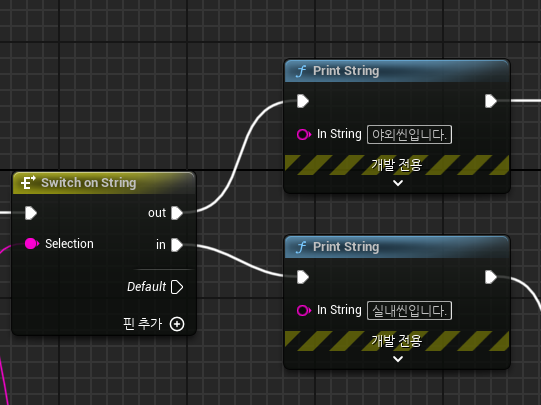Click the Switch on String input execution pin

click(x=31, y=213)
